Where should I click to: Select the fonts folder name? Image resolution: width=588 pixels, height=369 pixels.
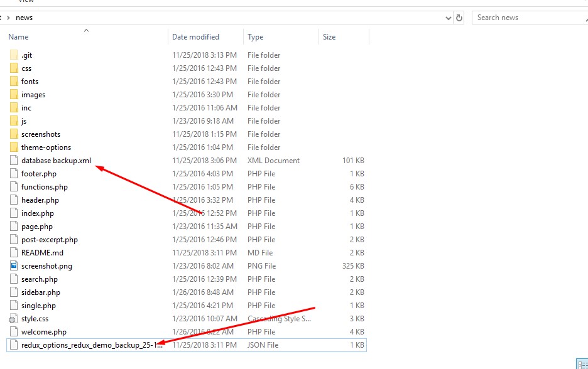tap(30, 82)
